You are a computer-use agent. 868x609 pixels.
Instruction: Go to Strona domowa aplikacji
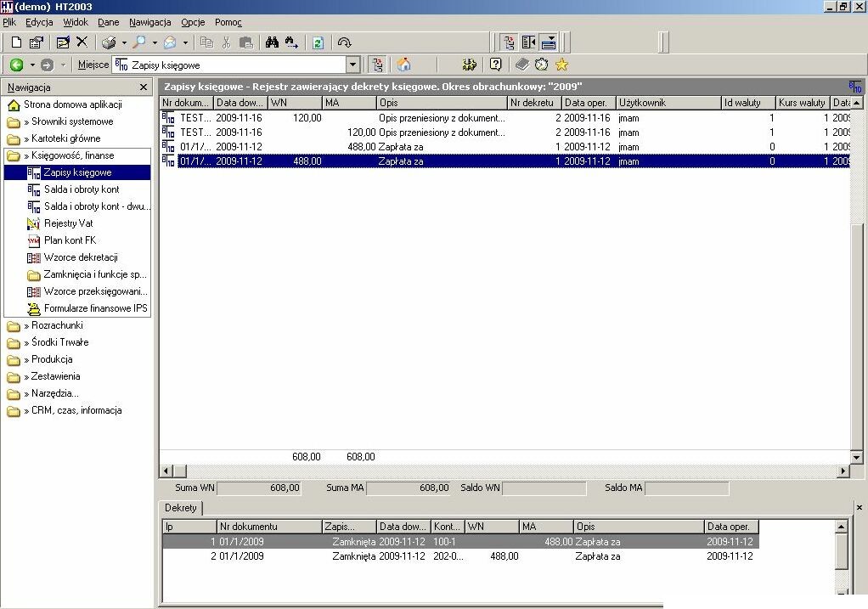pos(65,104)
